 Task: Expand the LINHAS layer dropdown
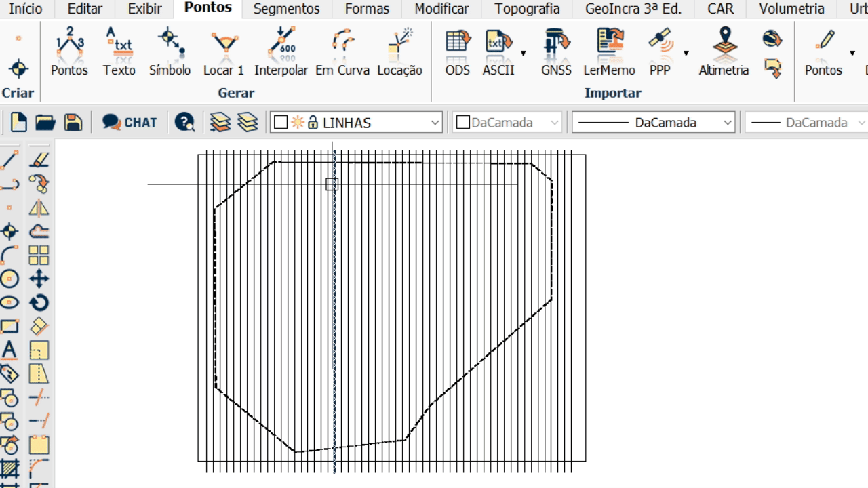[x=435, y=123]
